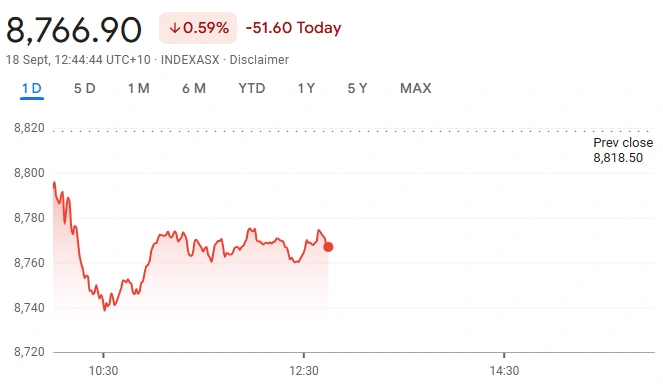Switch to the MAX range tab

tap(416, 88)
